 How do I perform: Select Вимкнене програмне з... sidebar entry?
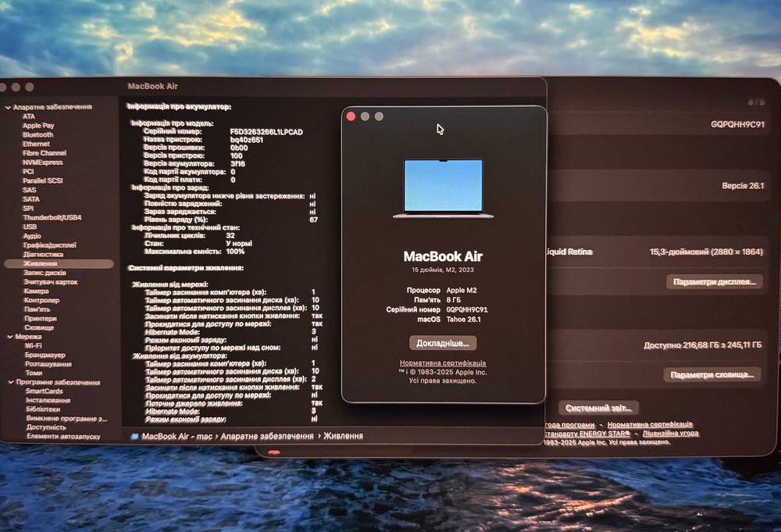click(66, 419)
